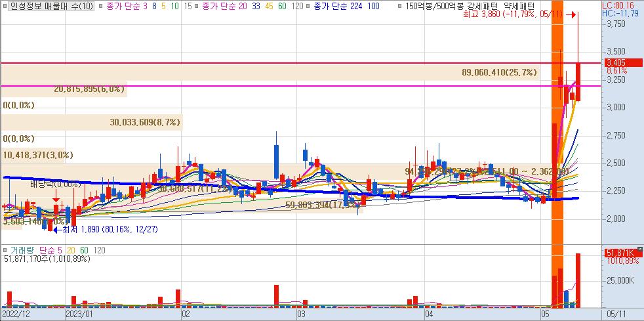Click the 20 value in volume legend
Screen dimensions: 644x321
[71, 250]
